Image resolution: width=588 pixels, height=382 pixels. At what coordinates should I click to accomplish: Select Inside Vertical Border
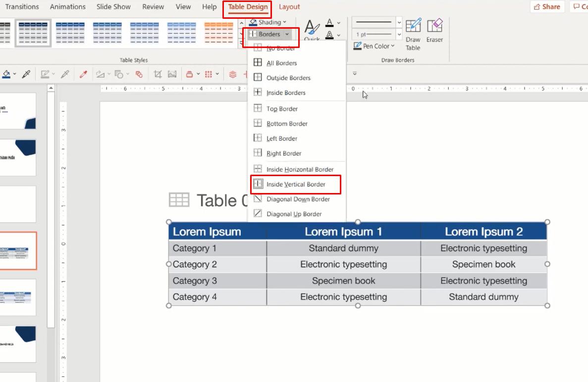[296, 184]
